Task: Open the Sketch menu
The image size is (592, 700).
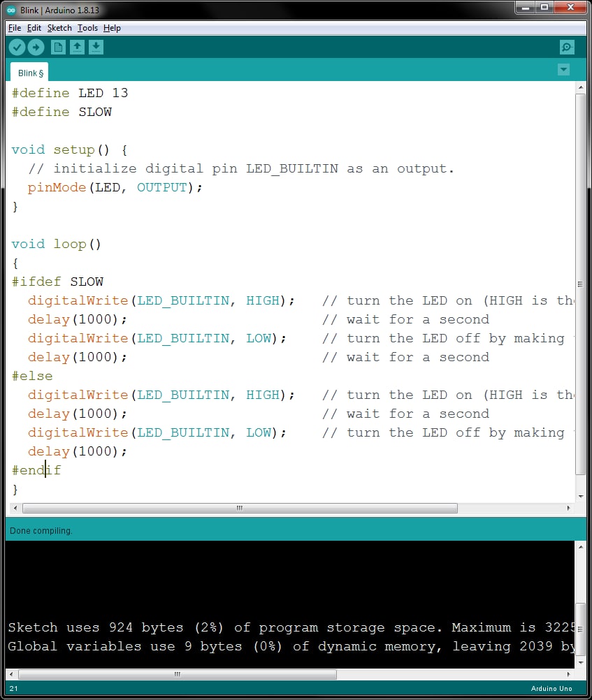Action: point(59,28)
